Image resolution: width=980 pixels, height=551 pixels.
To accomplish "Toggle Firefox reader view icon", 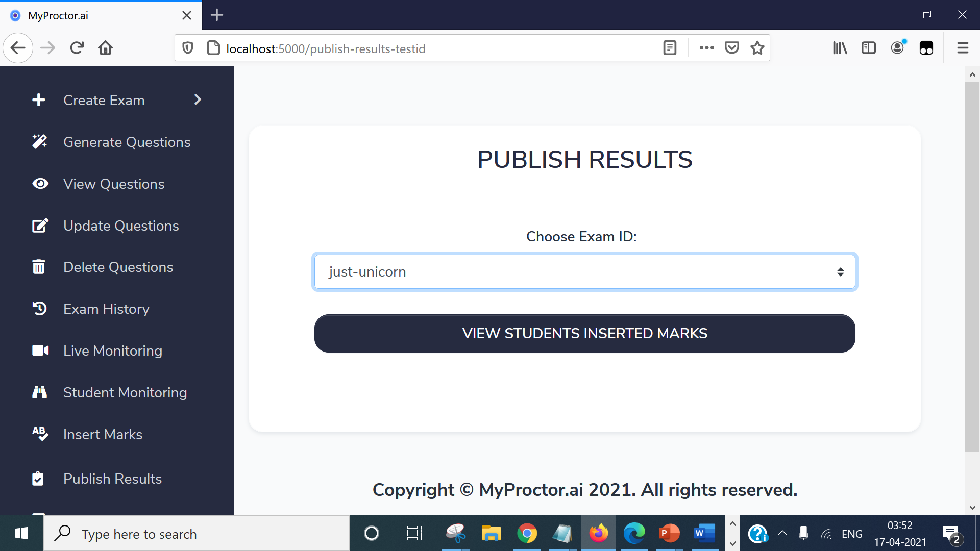I will tap(670, 48).
